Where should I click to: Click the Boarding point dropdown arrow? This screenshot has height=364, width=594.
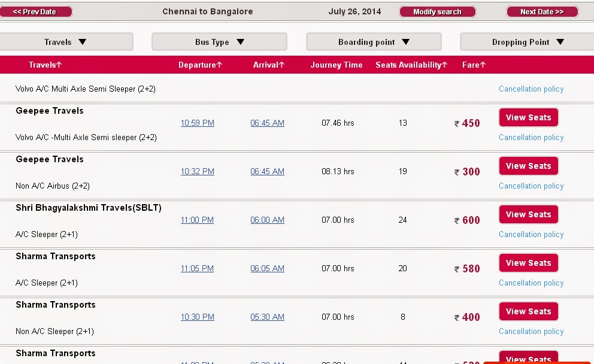(407, 41)
